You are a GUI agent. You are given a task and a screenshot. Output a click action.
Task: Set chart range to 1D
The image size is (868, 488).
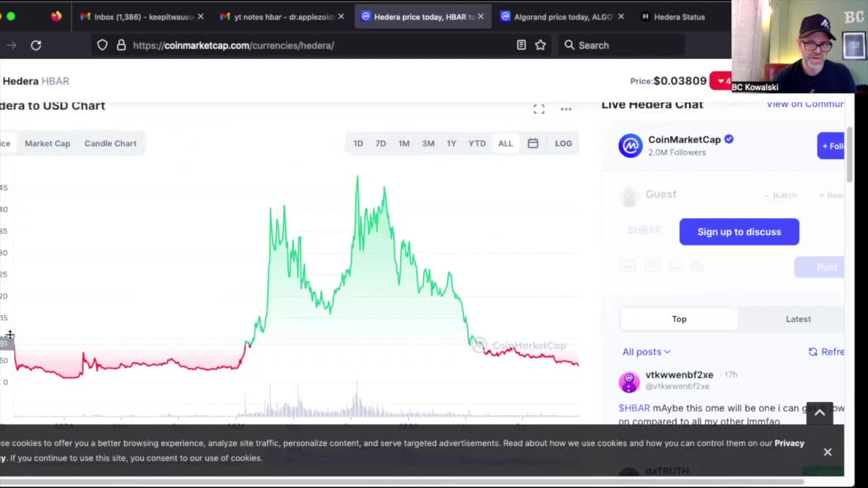(x=358, y=143)
